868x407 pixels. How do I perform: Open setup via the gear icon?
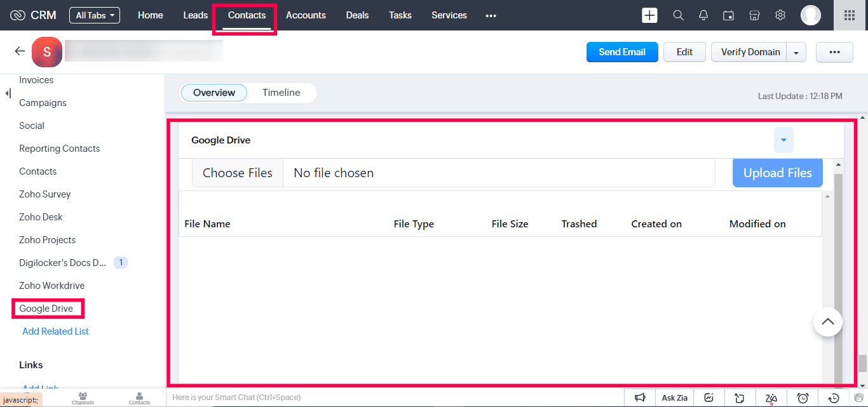(780, 15)
